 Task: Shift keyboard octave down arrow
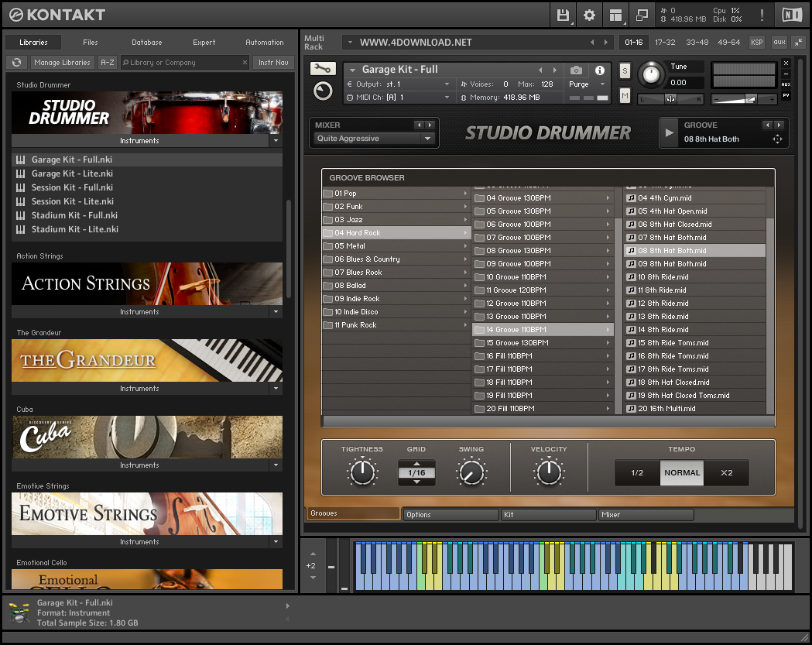(313, 578)
